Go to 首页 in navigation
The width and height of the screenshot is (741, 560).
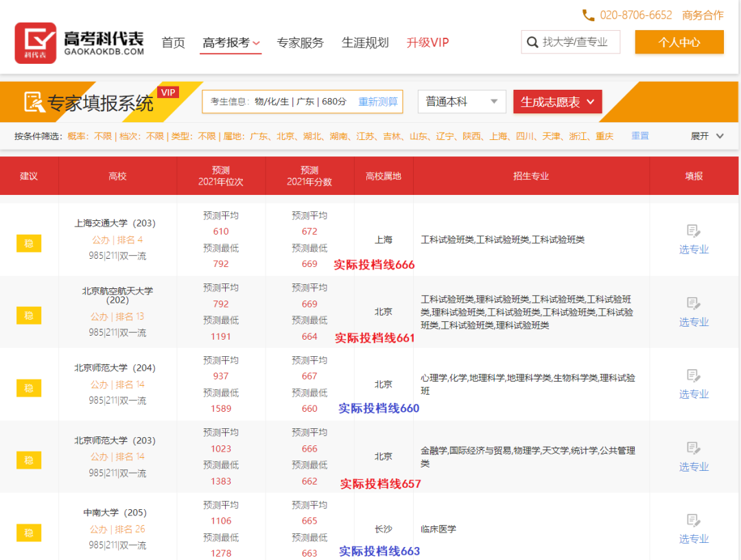[173, 43]
